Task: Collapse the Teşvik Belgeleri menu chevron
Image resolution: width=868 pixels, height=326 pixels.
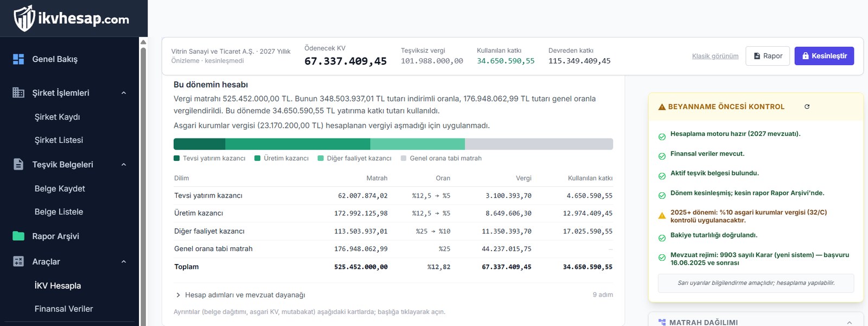Action: point(124,165)
